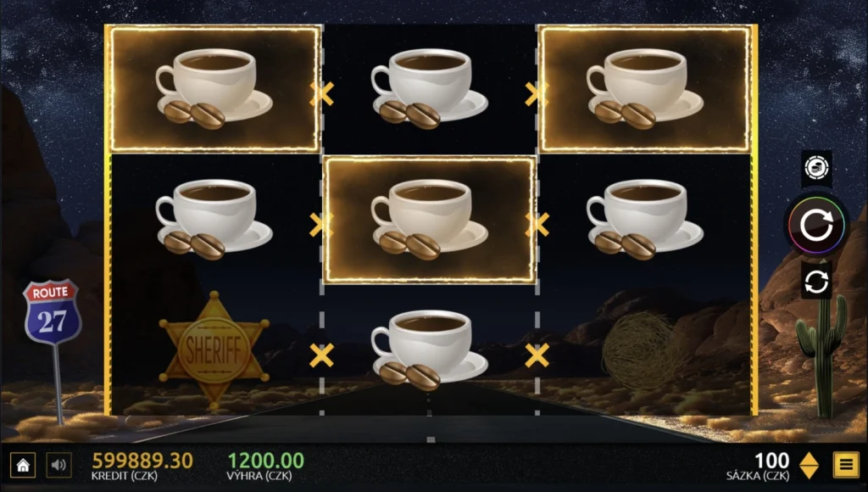This screenshot has height=492, width=868.
Task: Increase the bet with the up arrow
Action: point(810,458)
